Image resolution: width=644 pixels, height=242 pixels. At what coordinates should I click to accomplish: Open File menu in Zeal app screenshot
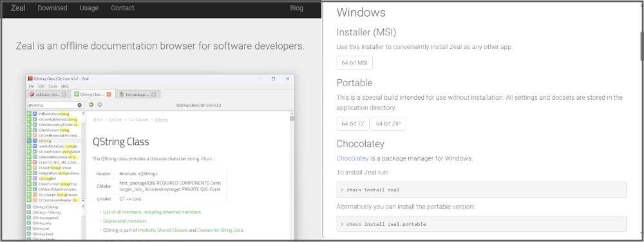point(31,86)
